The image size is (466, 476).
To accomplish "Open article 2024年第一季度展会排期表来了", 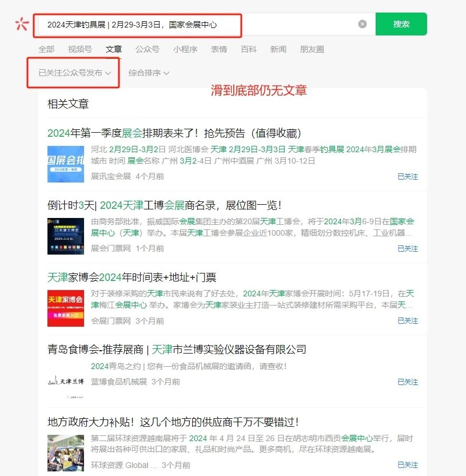I will 174,133.
